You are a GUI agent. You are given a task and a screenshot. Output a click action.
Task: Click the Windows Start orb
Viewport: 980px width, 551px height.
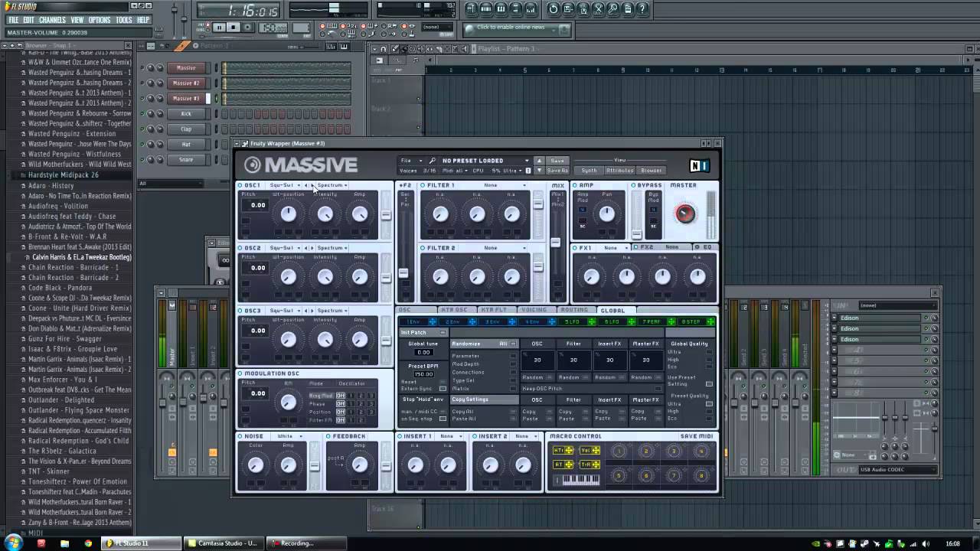[13, 543]
